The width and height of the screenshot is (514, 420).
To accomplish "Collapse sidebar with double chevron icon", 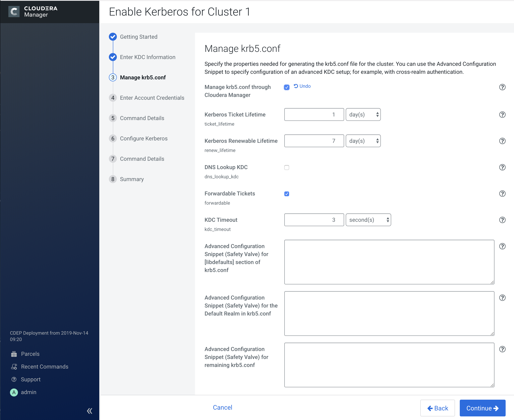I will click(x=90, y=411).
